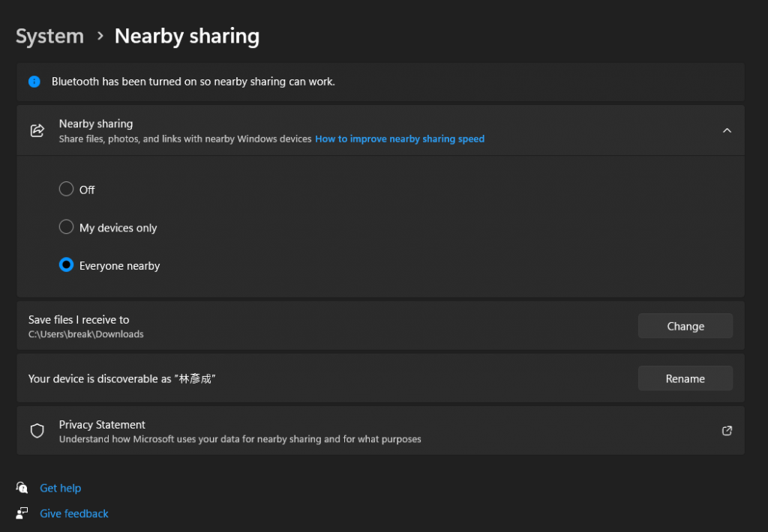Select the Off radio button
The height and width of the screenshot is (532, 768).
(x=66, y=190)
